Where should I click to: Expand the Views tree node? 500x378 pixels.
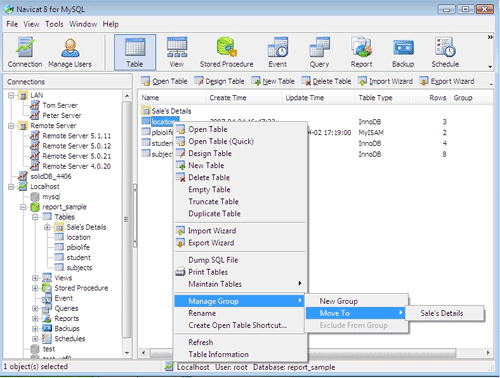point(35,278)
